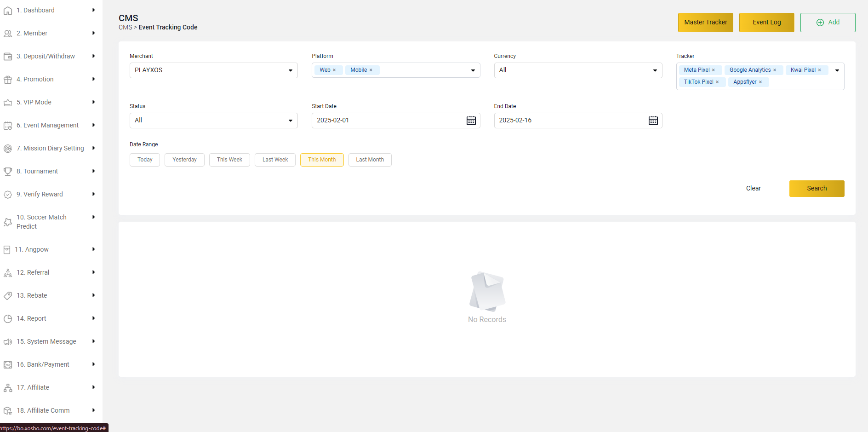This screenshot has height=432, width=868.
Task: Open the Dashboard home icon
Action: pyautogui.click(x=8, y=10)
